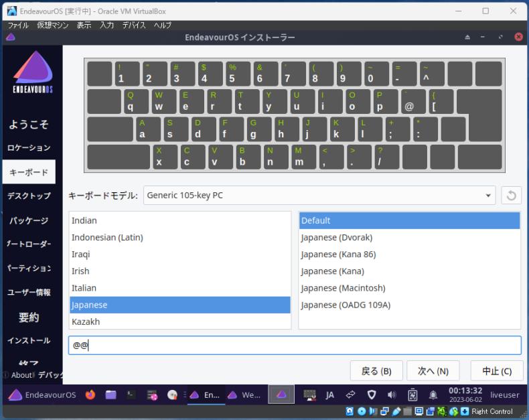Viewport: 529px width, 420px height.
Task: Click ユーザー情報 step in the sidebar
Action: pos(29,292)
